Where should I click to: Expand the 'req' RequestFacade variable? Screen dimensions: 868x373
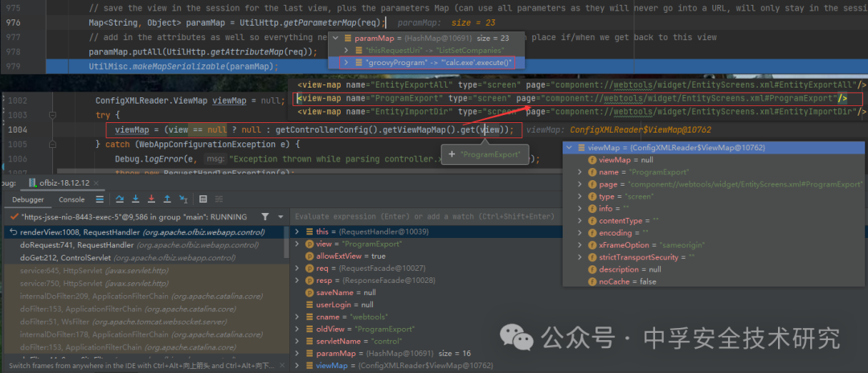tap(297, 268)
